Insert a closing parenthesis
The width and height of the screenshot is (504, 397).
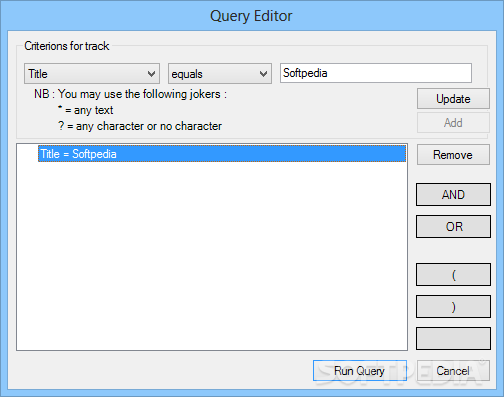(453, 307)
